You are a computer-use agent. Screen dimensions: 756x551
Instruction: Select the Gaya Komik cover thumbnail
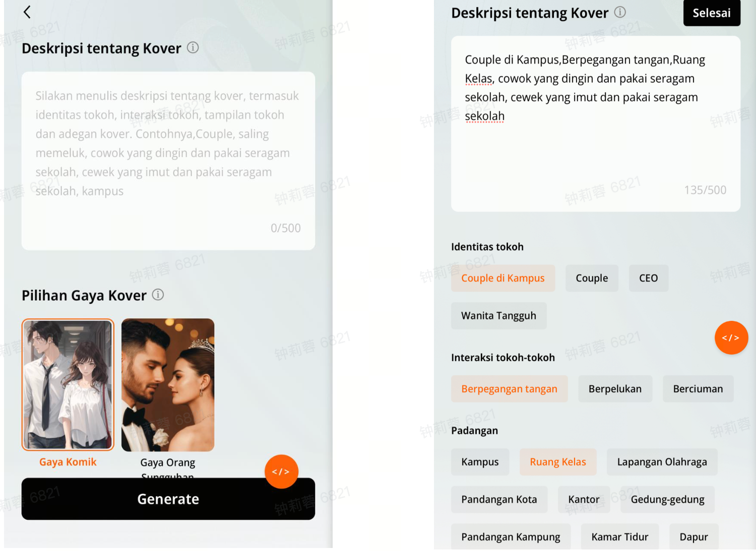coord(68,385)
